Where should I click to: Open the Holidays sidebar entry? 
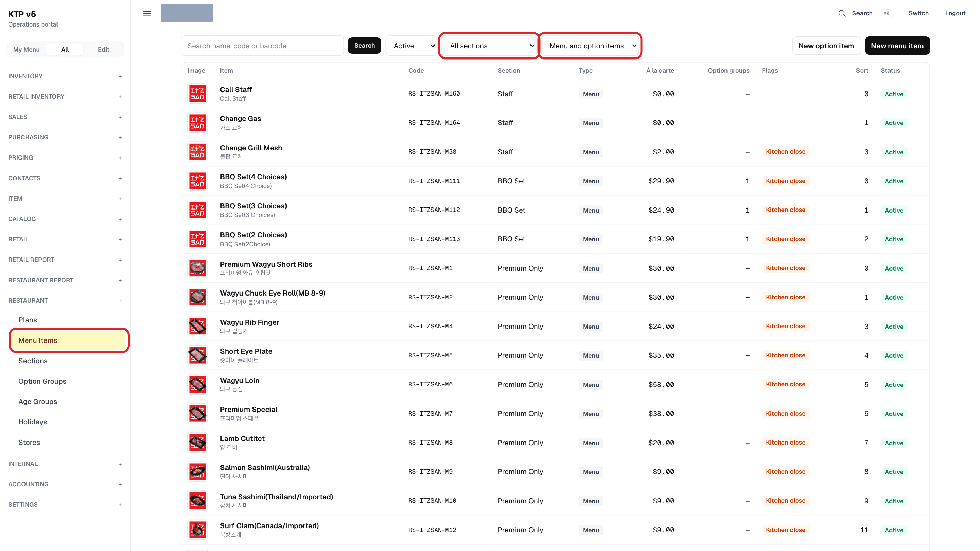pos(33,422)
